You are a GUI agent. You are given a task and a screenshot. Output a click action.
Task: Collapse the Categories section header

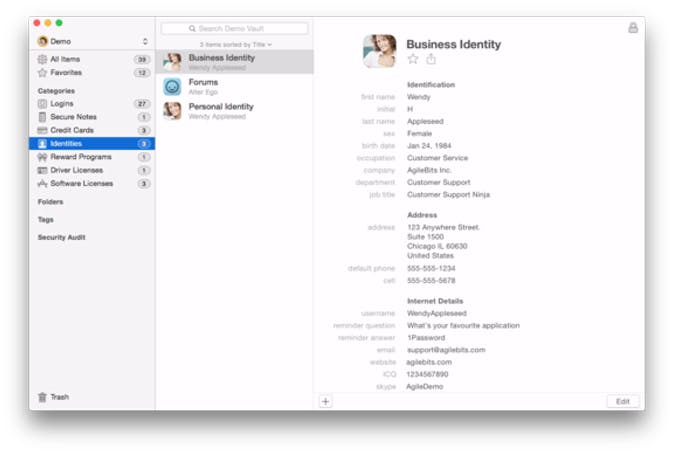click(x=56, y=91)
